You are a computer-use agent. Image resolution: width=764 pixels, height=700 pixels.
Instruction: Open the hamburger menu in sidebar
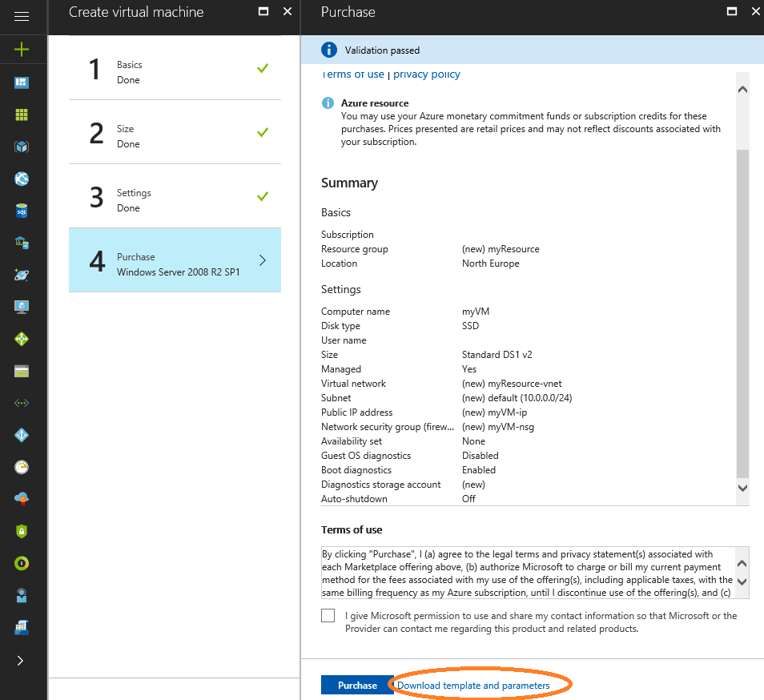click(x=22, y=17)
